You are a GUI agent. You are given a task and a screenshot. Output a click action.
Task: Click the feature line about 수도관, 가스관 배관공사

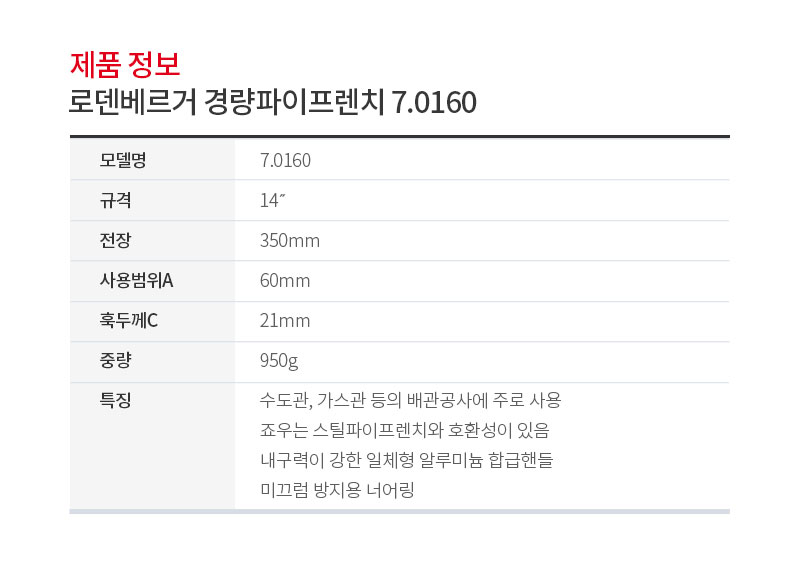(x=411, y=400)
